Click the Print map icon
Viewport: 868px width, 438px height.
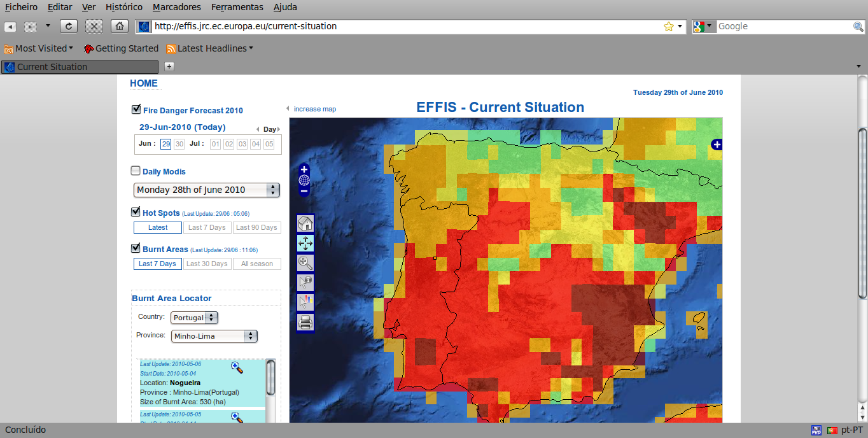tap(305, 322)
